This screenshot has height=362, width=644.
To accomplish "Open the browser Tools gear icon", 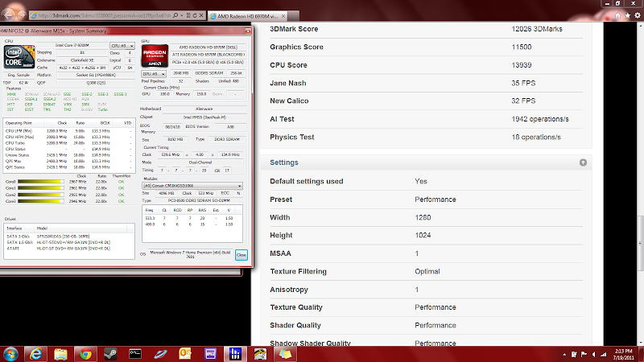I will click(x=638, y=15).
